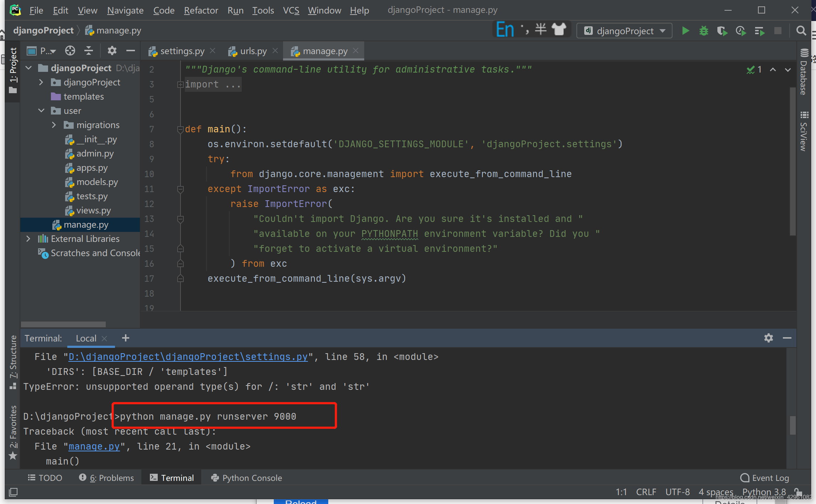The height and width of the screenshot is (504, 816).
Task: Fold the main function definition
Action: [x=180, y=129]
